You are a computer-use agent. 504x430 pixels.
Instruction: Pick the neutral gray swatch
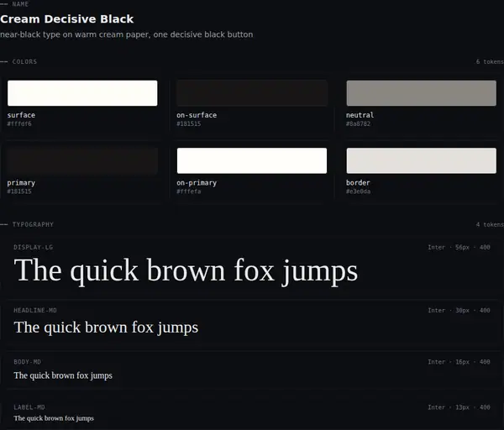pyautogui.click(x=421, y=93)
